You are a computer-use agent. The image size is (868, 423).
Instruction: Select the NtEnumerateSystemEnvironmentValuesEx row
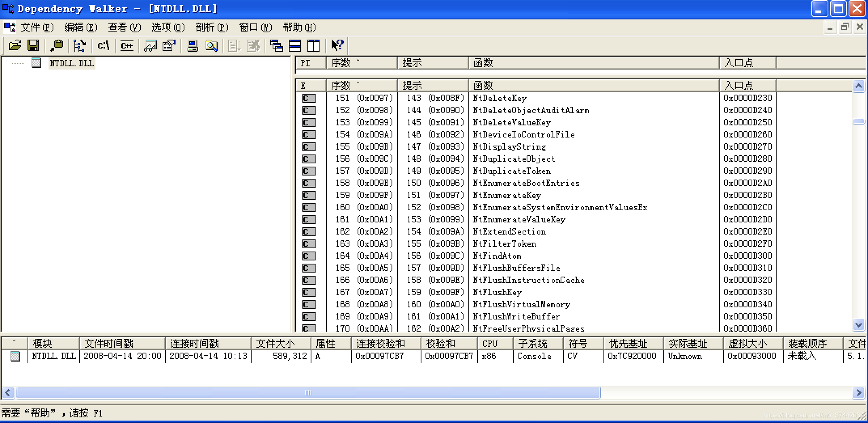(574, 207)
